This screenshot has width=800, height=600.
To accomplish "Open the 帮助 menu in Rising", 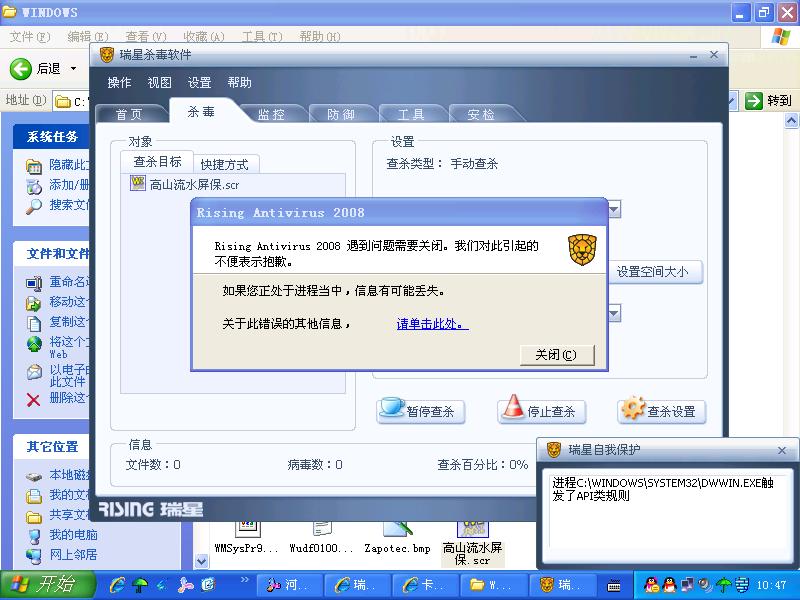I will pos(240,83).
